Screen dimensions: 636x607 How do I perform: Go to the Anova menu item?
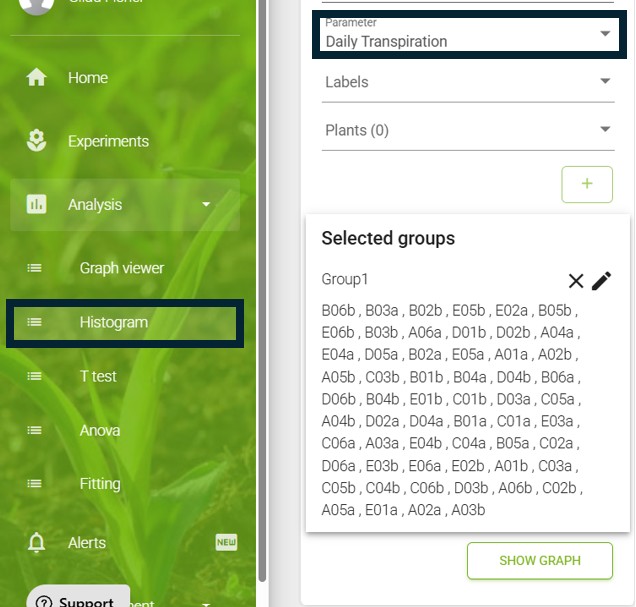(x=100, y=430)
